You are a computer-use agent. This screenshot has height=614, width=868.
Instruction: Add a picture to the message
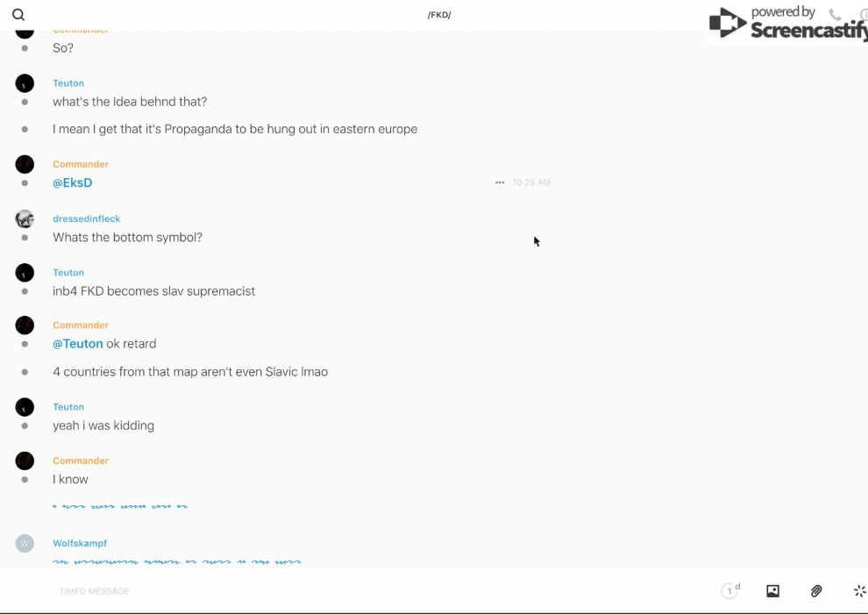772,591
